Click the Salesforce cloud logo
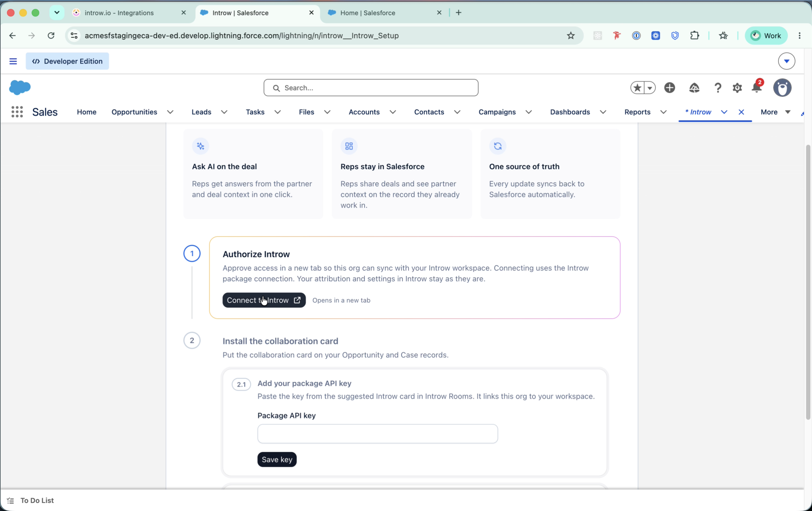This screenshot has width=812, height=511. 20,88
